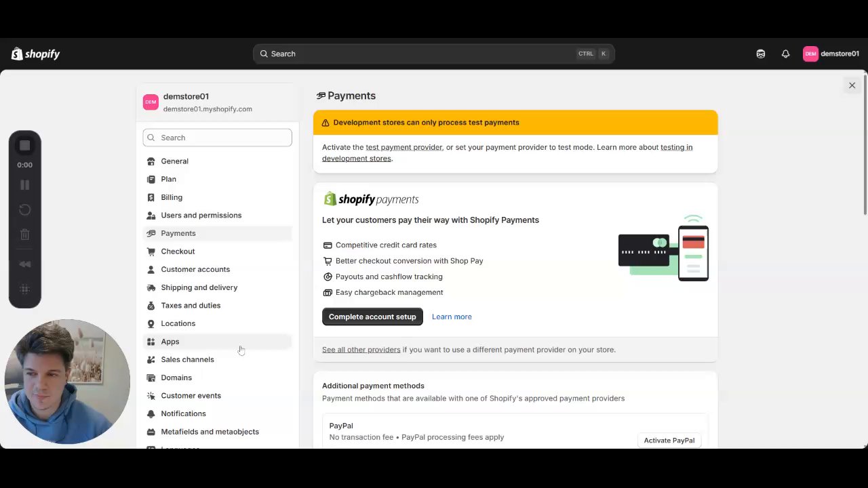Click the Activate PayPal button
This screenshot has width=868, height=488.
point(669,441)
